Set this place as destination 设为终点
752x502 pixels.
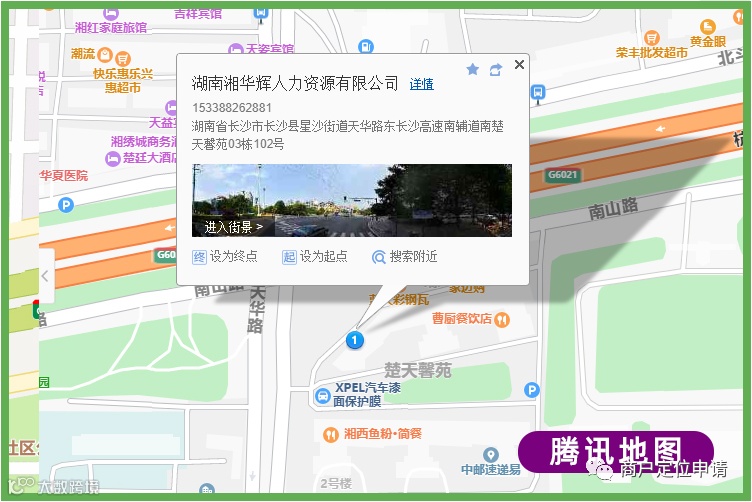tap(224, 257)
